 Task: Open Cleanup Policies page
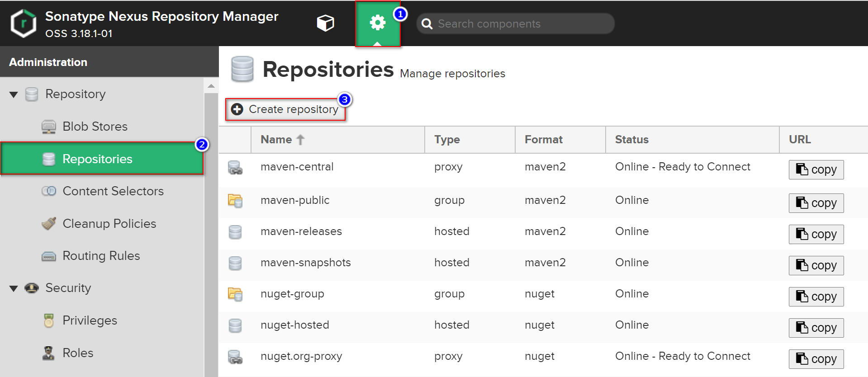click(109, 224)
